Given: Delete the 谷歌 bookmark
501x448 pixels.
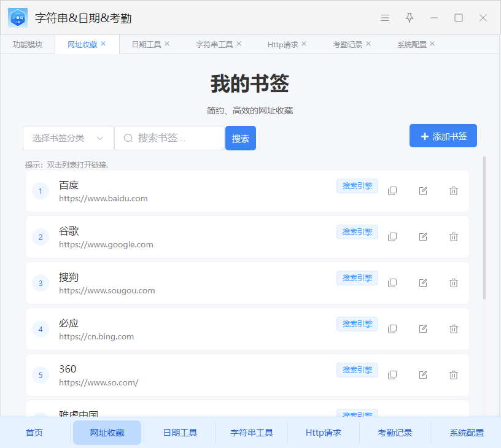Looking at the screenshot, I should 453,237.
